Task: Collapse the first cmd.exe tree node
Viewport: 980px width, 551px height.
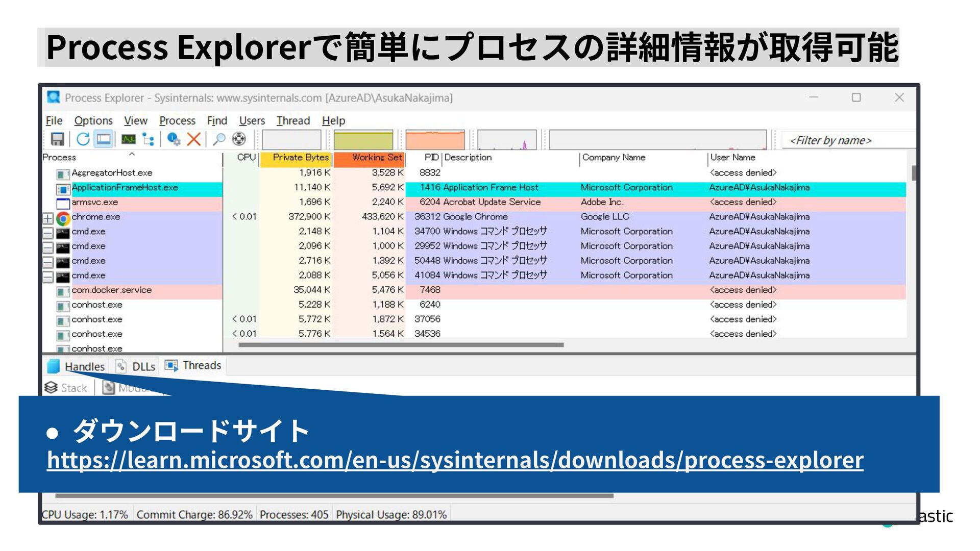Action: [x=47, y=233]
